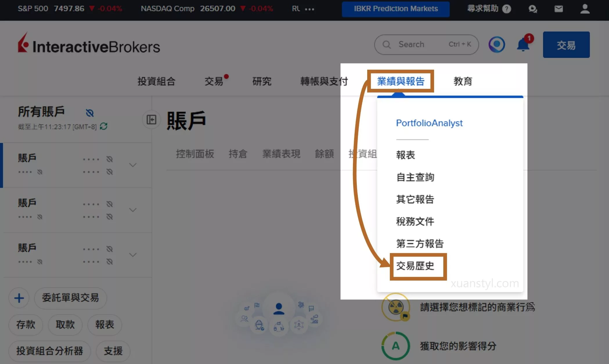
Task: Click the notification bell icon
Action: [523, 45]
